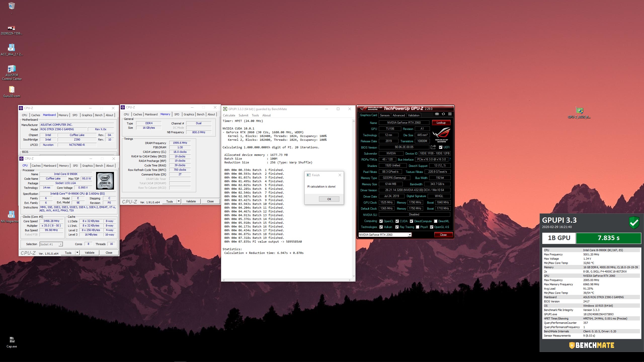Enable the DirectML checkbox
Image resolution: width=644 pixels, height=362 pixels.
(x=435, y=221)
